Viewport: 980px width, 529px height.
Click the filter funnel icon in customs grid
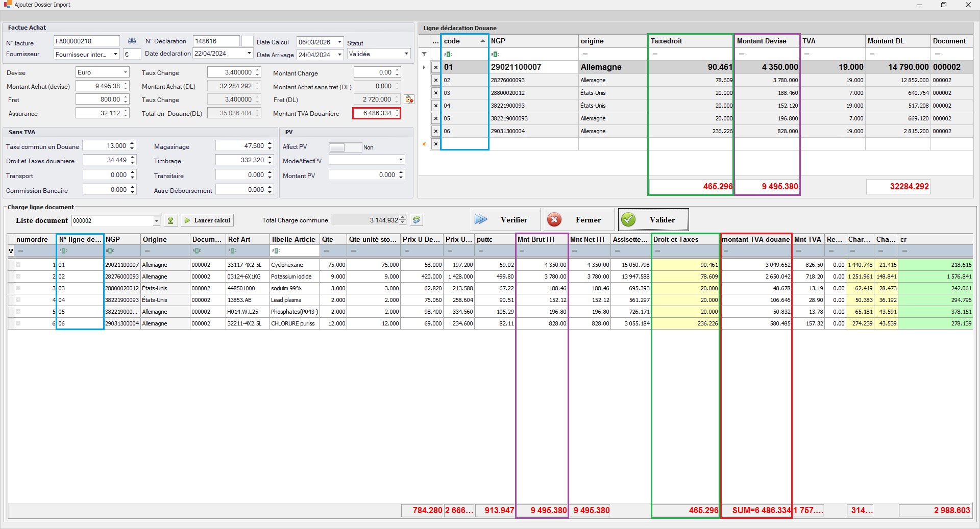(424, 54)
